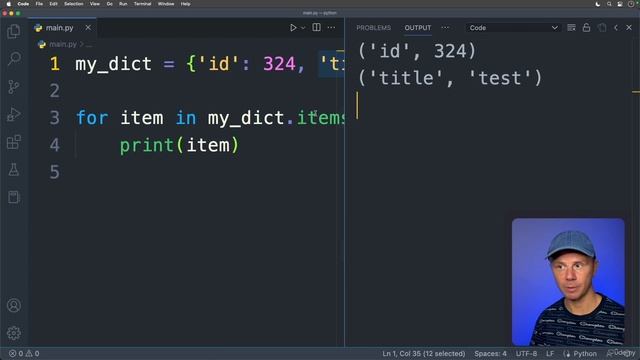
Task: Toggle output auto-scroll lock
Action: [x=587, y=28]
